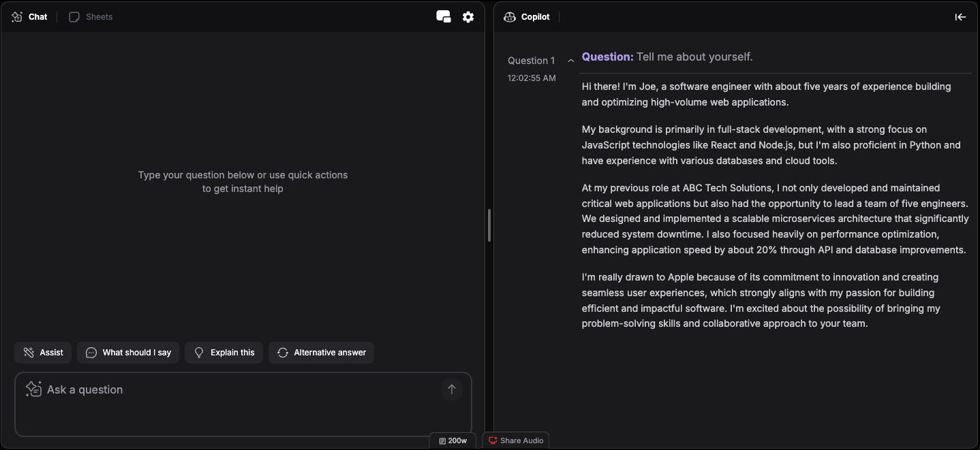Toggle the Sheets panel icon
Screen dimensions: 980x450
[x=73, y=16]
